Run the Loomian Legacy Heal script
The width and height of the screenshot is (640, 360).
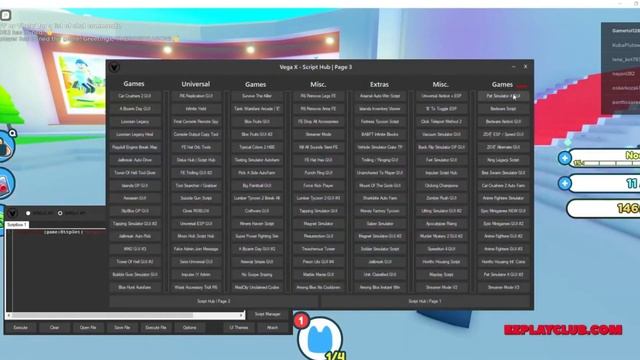point(135,134)
